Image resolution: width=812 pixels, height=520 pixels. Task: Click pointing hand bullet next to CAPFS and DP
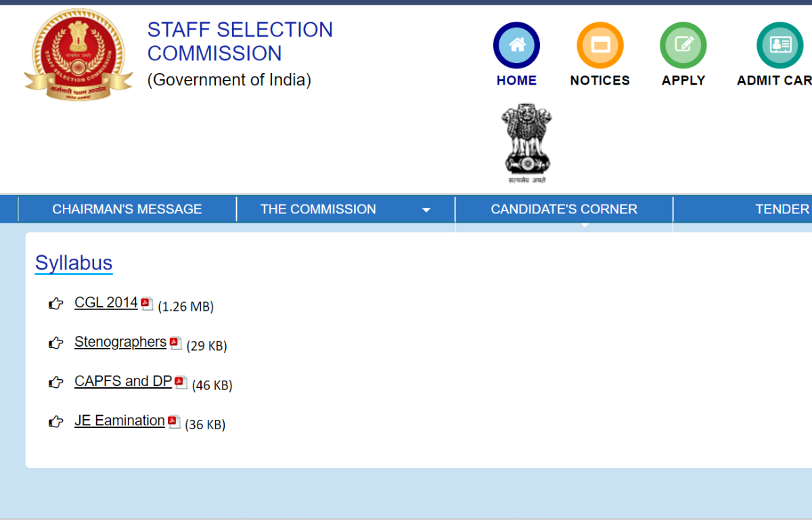[x=56, y=383]
